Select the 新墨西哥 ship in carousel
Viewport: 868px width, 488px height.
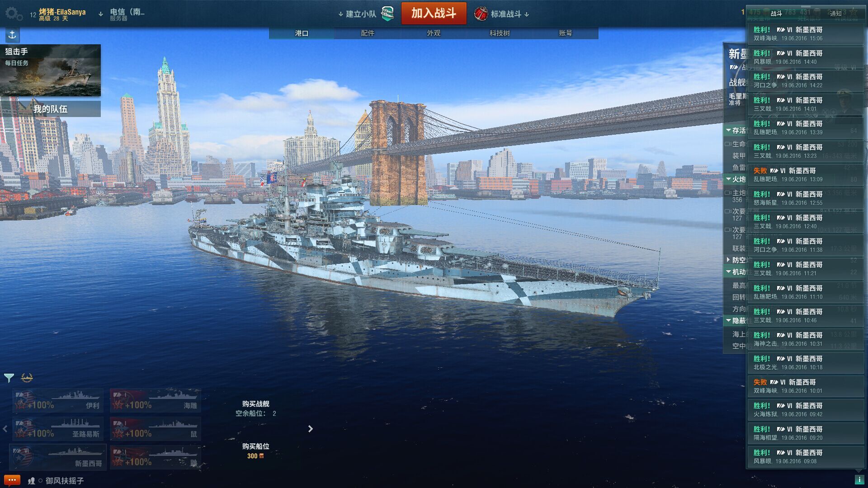tap(58, 457)
